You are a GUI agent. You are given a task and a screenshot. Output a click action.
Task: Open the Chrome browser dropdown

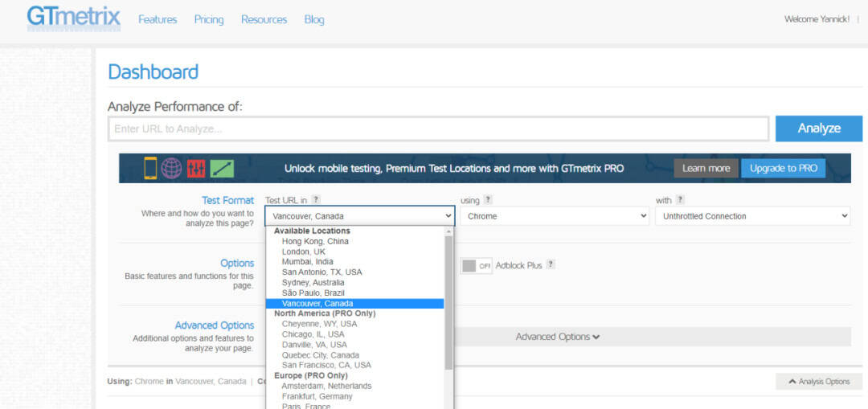555,216
